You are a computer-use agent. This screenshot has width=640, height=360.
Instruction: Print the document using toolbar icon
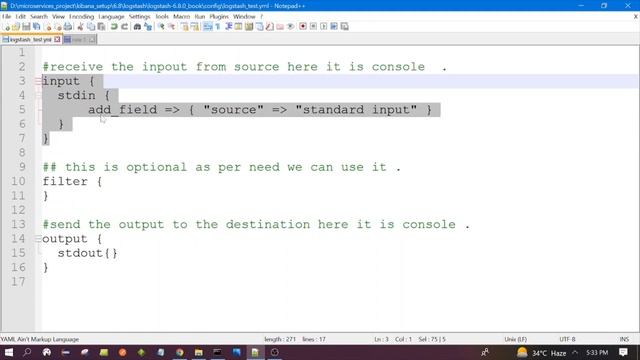(x=68, y=27)
